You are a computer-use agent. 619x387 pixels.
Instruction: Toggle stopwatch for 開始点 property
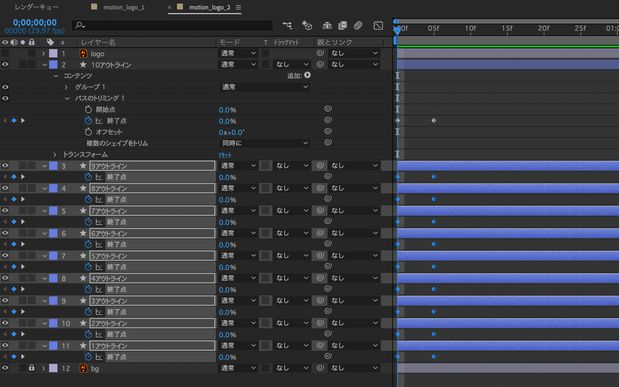point(88,109)
